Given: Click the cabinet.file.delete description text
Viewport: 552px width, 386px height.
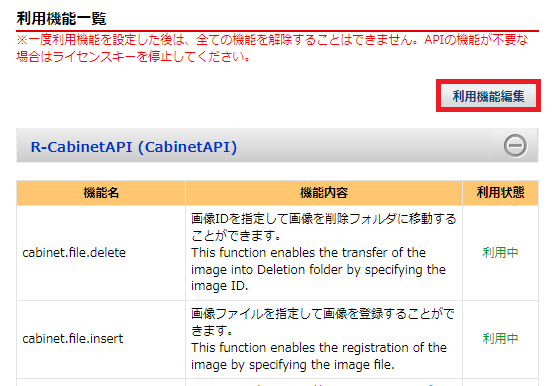Looking at the screenshot, I should pyautogui.click(x=324, y=252).
